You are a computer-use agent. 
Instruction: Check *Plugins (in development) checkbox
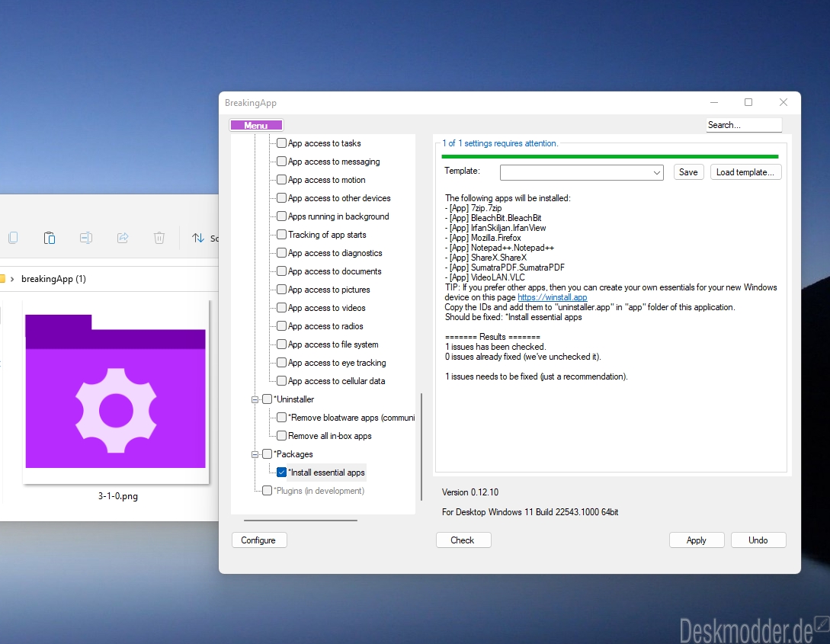[x=268, y=491]
